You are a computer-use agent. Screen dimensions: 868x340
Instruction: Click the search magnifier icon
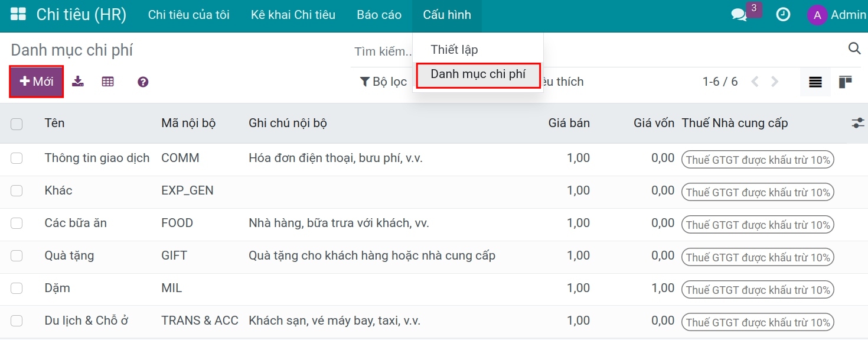point(854,48)
